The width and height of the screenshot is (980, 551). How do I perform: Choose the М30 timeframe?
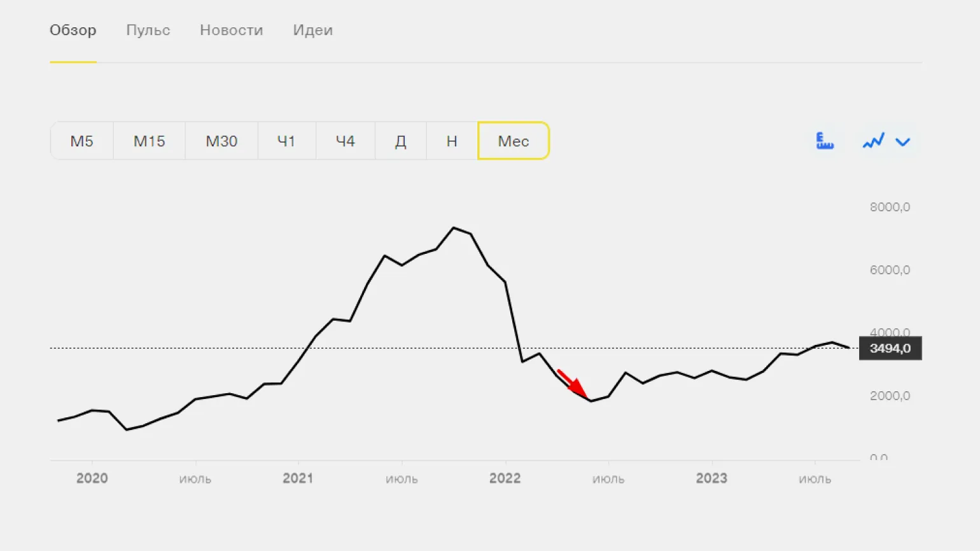pyautogui.click(x=221, y=141)
